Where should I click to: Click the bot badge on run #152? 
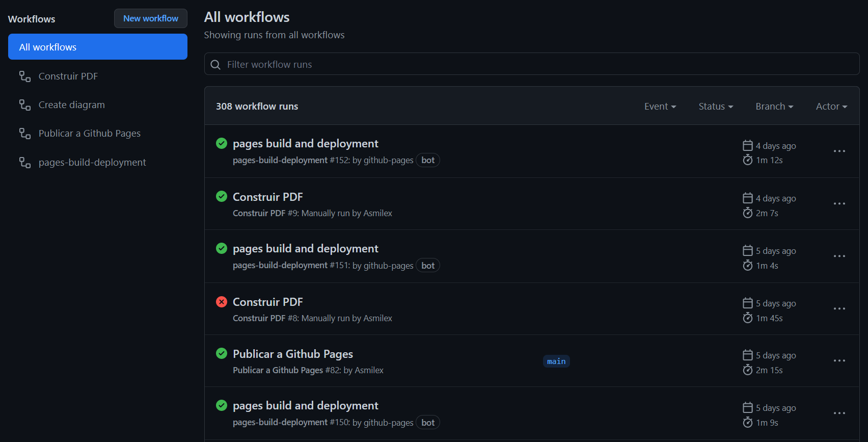coord(428,160)
